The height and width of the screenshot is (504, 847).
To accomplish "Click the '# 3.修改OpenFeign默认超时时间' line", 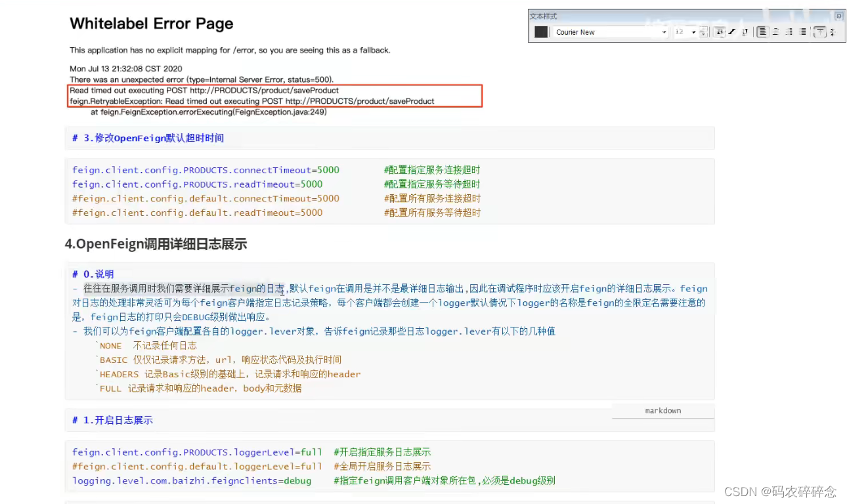I will click(148, 138).
